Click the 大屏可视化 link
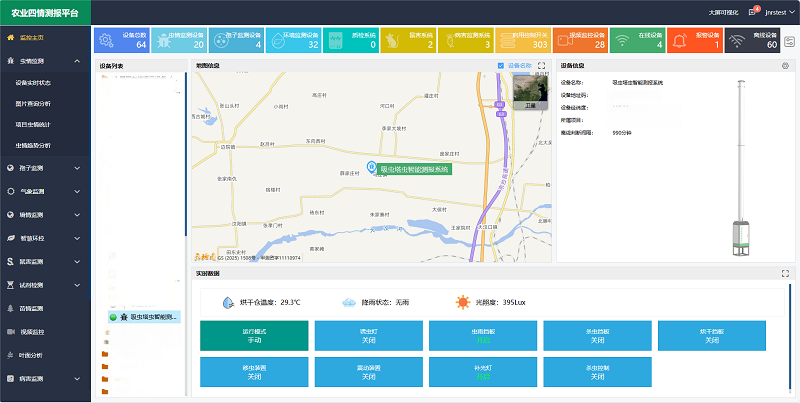The image size is (800, 403). [x=725, y=12]
